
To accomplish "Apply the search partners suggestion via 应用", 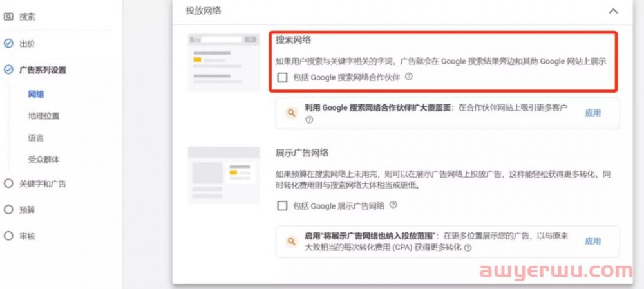I will pos(592,113).
